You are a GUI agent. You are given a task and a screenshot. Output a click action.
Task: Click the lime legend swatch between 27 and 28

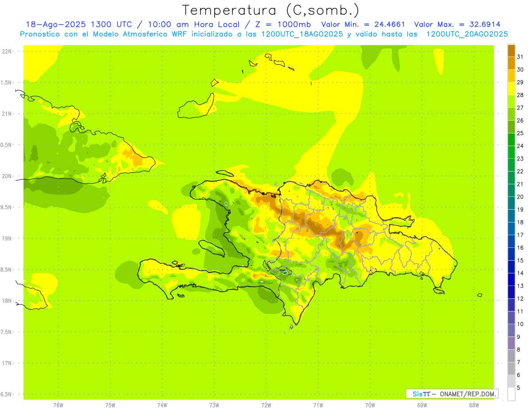click(511, 102)
